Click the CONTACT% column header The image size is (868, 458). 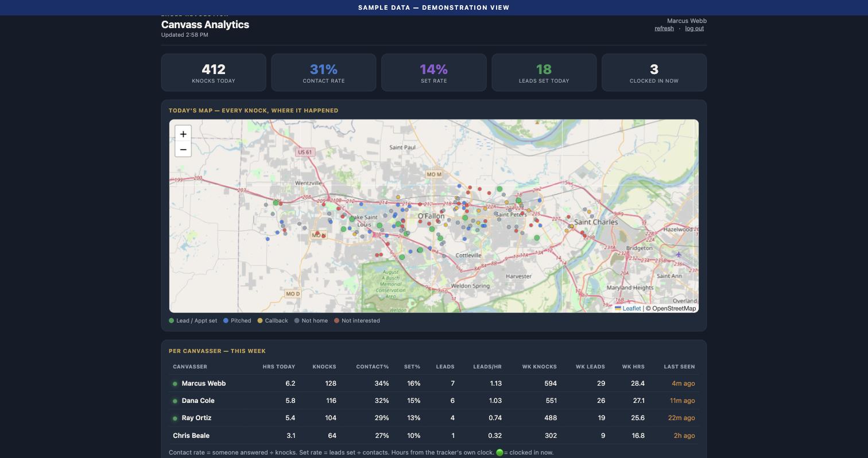point(373,367)
